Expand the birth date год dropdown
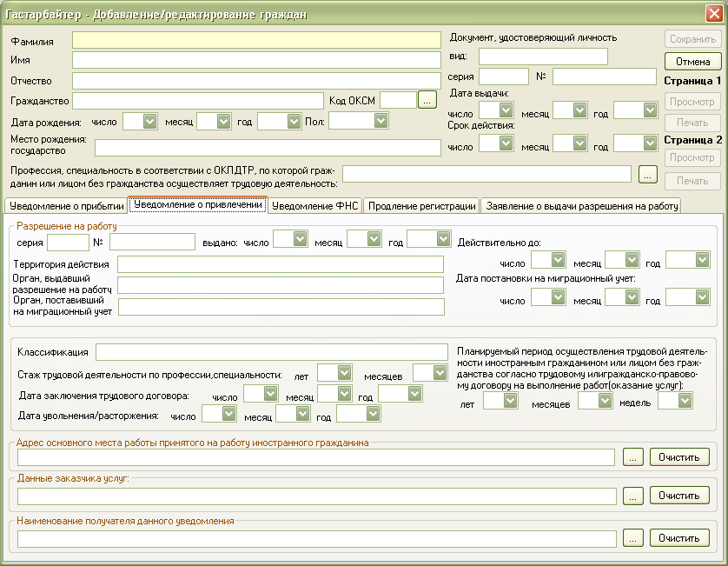The image size is (728, 566). (x=294, y=122)
